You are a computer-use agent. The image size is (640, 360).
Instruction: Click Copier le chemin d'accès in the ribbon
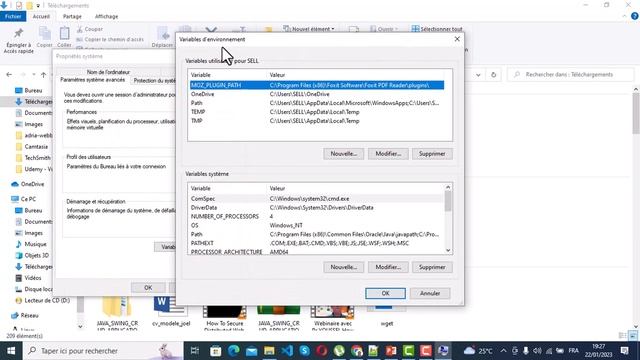(110, 40)
